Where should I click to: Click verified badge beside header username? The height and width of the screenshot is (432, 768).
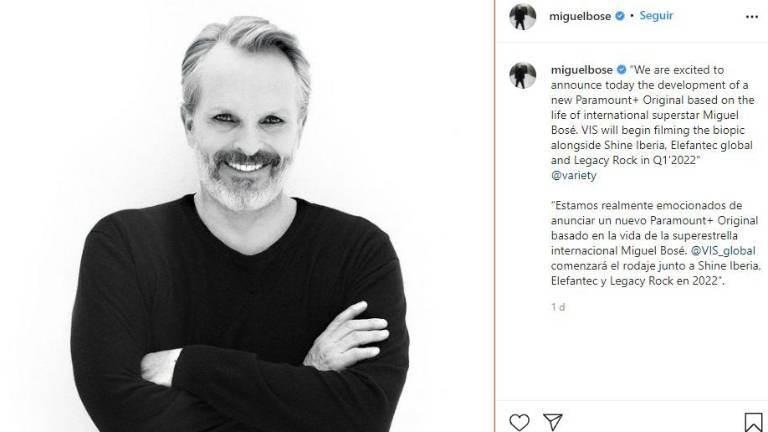[x=620, y=16]
